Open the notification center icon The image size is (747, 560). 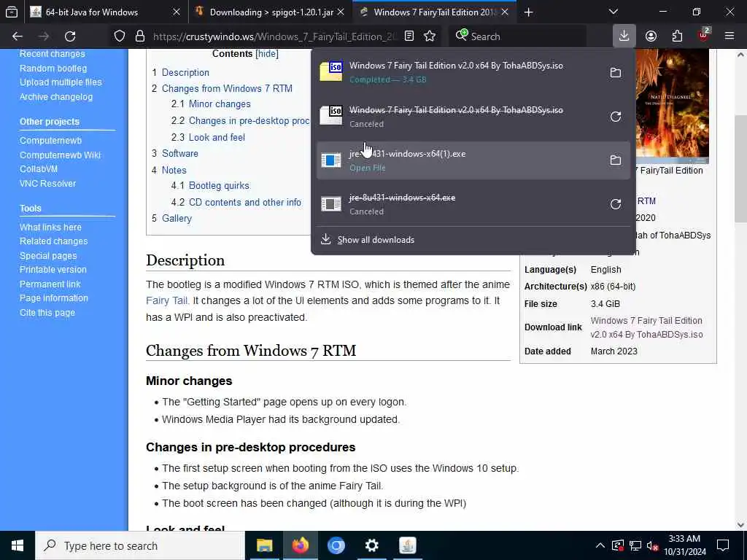click(x=723, y=545)
